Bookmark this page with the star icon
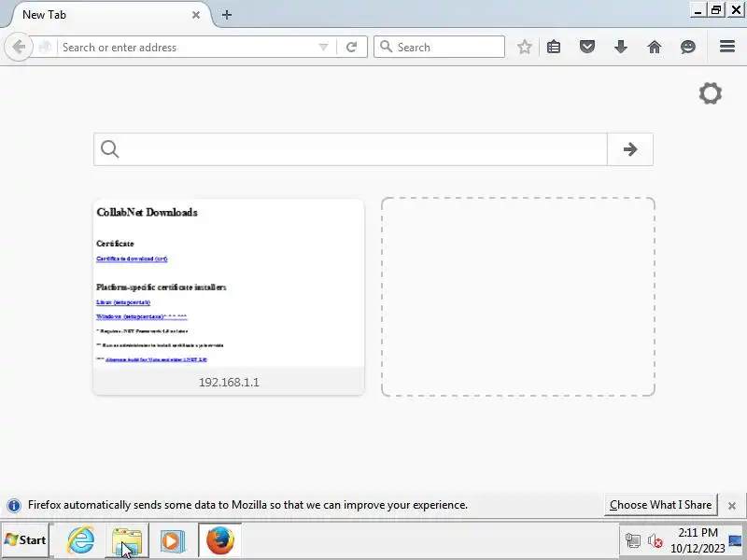 (525, 48)
